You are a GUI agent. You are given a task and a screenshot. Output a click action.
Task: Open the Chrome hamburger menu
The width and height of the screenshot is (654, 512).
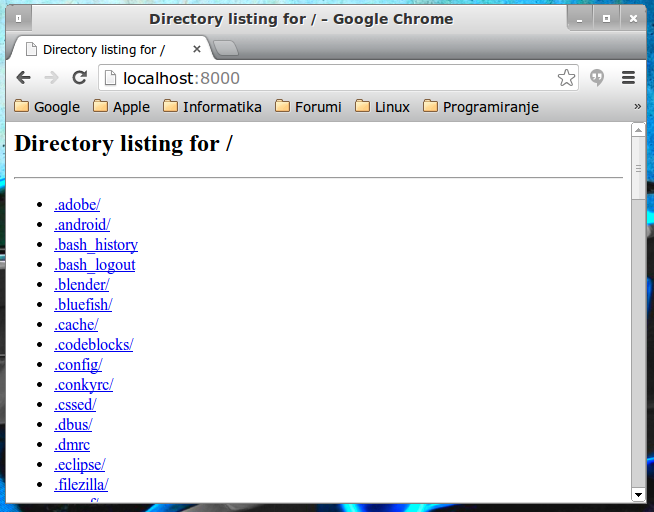629,78
